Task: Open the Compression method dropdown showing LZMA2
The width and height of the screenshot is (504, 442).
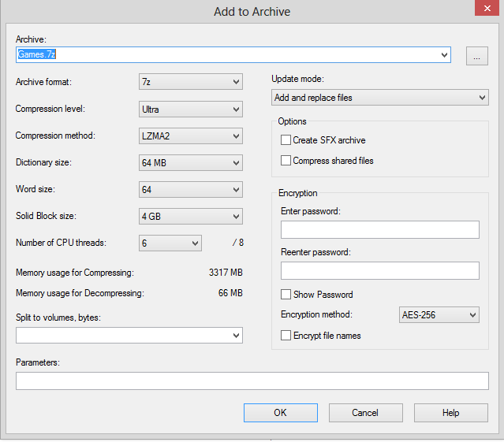Action: pyautogui.click(x=191, y=136)
